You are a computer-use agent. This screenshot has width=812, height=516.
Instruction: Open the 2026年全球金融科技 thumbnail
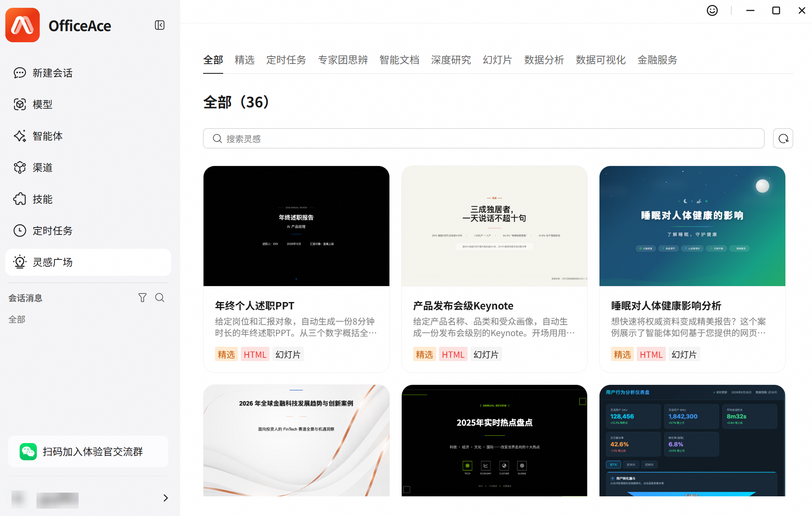[x=296, y=440]
